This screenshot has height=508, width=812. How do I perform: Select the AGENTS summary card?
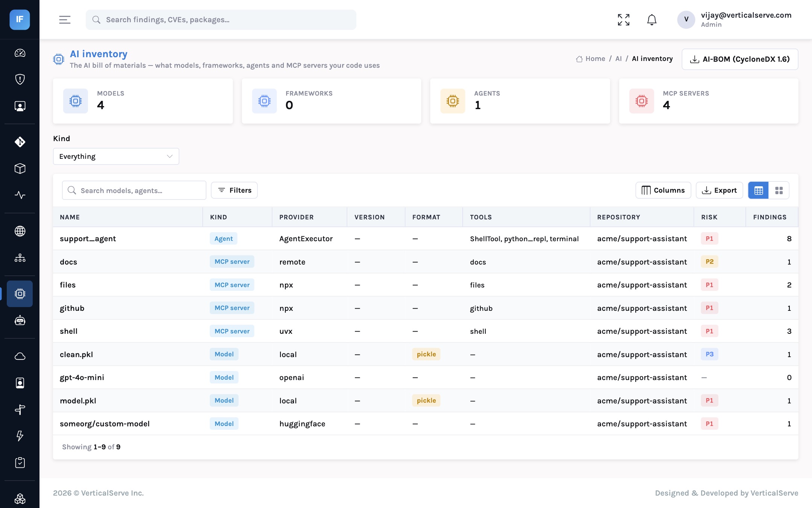click(520, 101)
